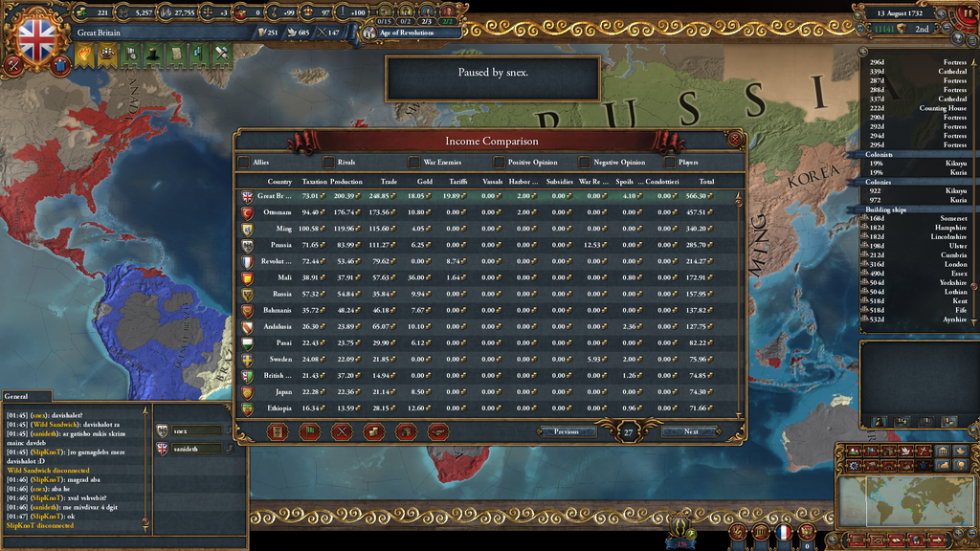Click the crossed swords ledger button
Viewport: 980px width, 551px height.
coord(342,431)
